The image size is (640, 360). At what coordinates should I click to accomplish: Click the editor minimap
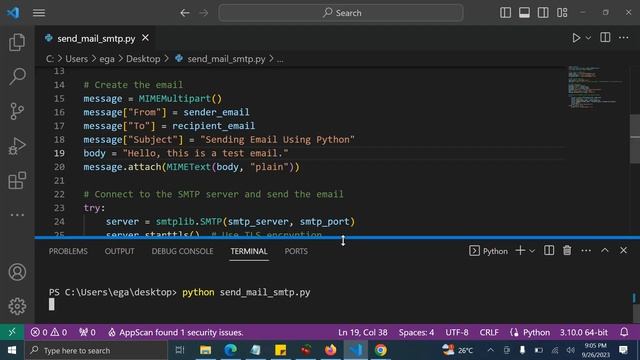click(595, 87)
